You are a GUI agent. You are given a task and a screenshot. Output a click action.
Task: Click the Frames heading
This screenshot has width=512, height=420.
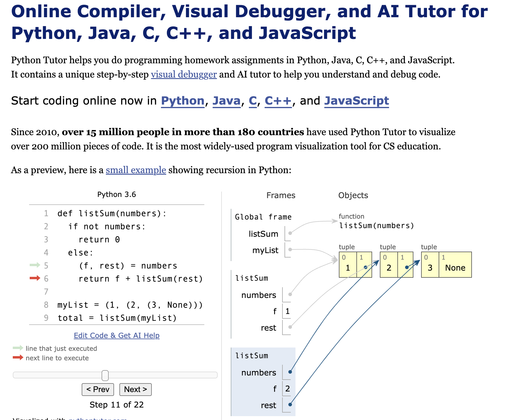[x=281, y=195]
